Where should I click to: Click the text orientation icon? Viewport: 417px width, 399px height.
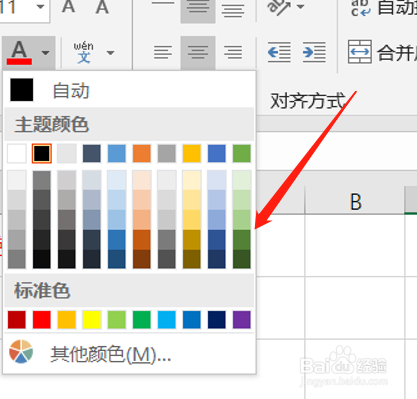pyautogui.click(x=279, y=7)
